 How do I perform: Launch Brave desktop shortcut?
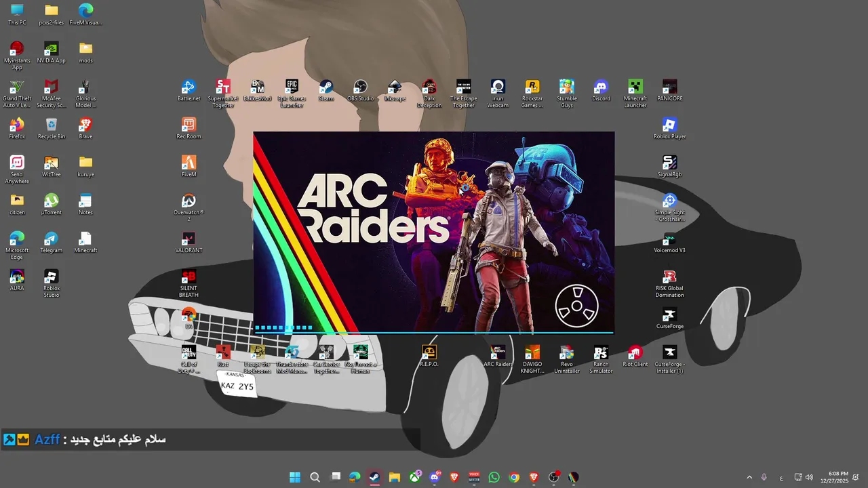click(85, 129)
